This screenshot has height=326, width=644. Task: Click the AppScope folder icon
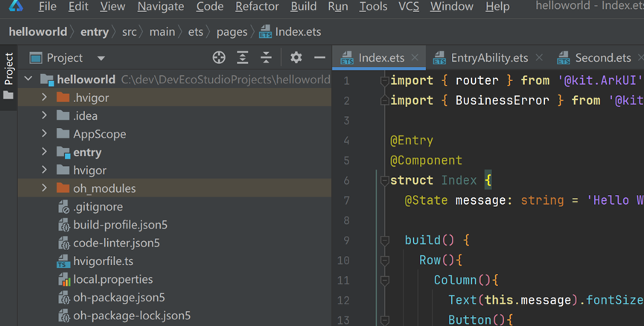point(63,133)
